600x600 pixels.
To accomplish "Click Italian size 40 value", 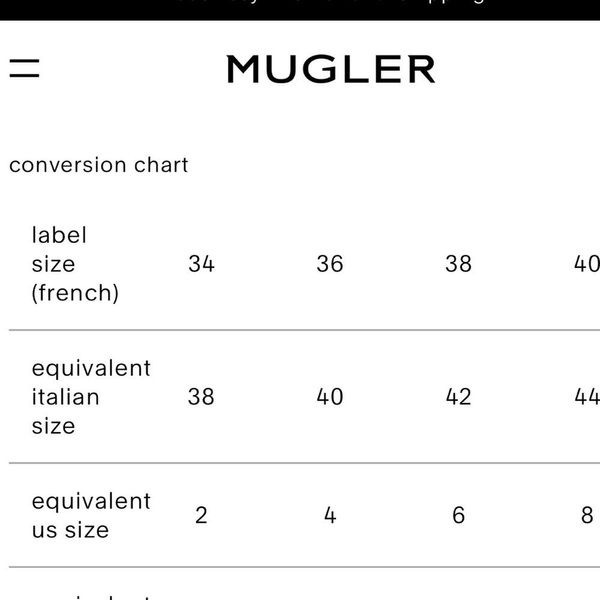I will point(330,397).
